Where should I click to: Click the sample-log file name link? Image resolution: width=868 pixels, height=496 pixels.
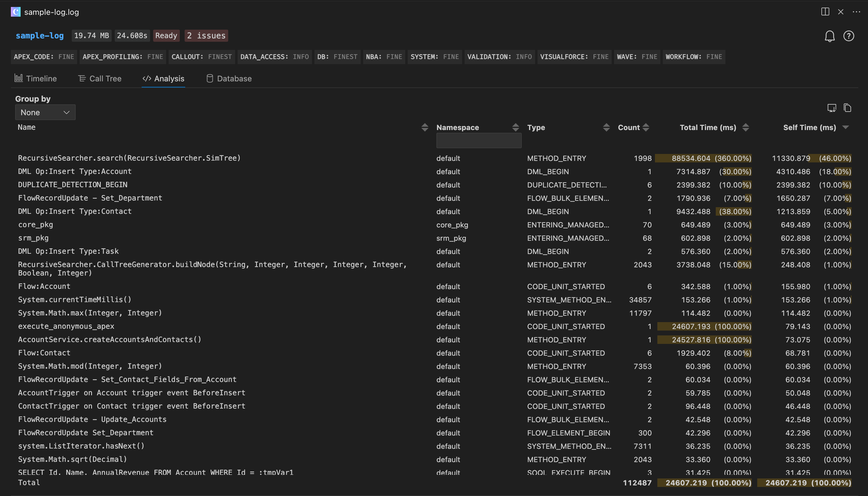[x=40, y=36]
